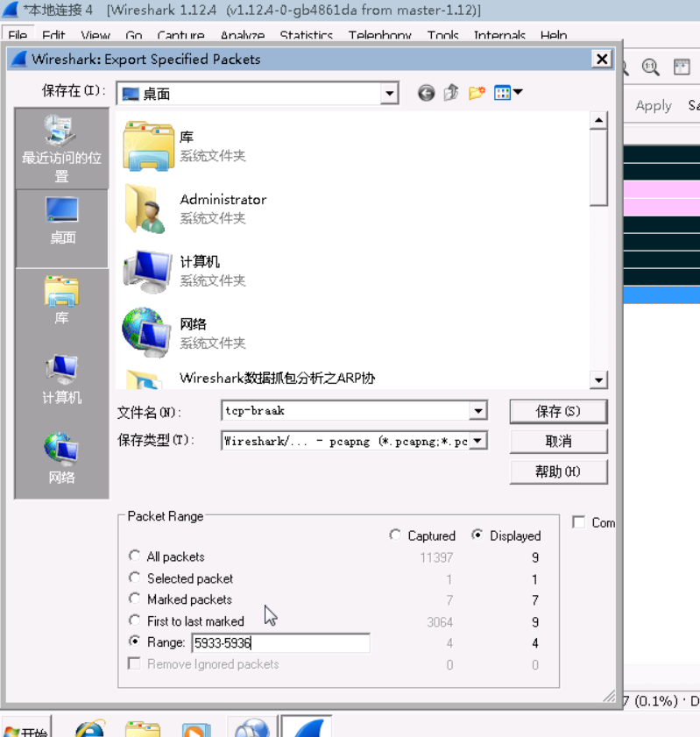The height and width of the screenshot is (737, 700).
Task: Click the file list scrollbar thumb
Action: click(x=598, y=168)
